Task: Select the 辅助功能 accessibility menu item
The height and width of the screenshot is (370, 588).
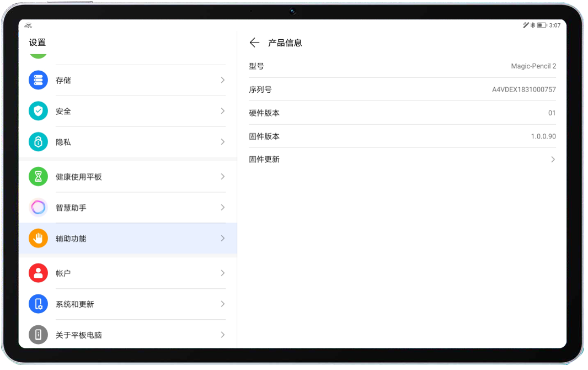Action: 71,239
